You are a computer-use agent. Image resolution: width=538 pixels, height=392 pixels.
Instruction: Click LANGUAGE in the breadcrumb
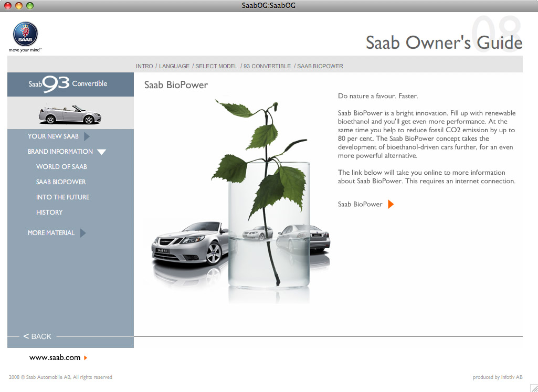click(174, 66)
